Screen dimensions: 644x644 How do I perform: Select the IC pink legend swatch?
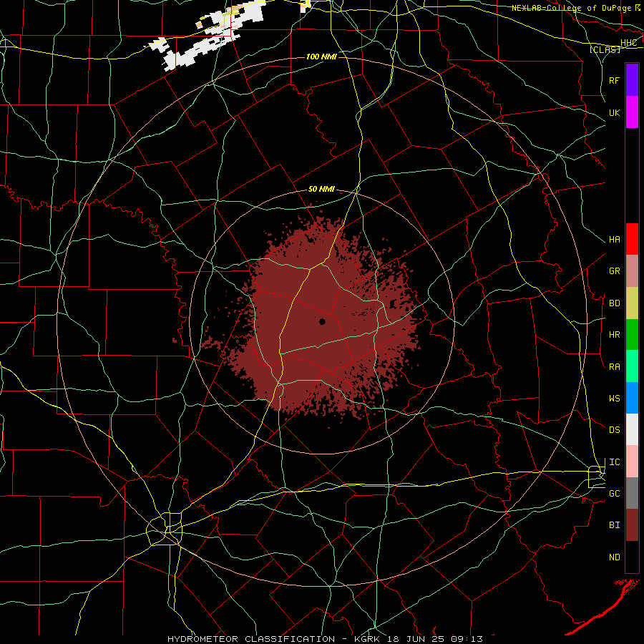pyautogui.click(x=632, y=462)
